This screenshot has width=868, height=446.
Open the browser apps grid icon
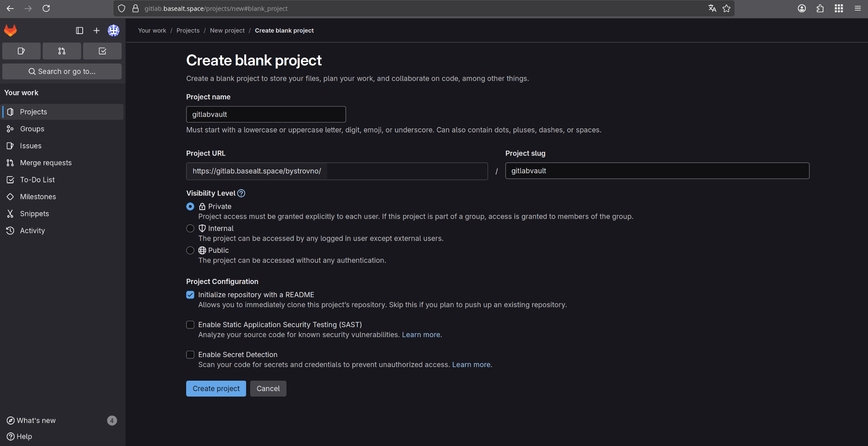[x=839, y=8]
